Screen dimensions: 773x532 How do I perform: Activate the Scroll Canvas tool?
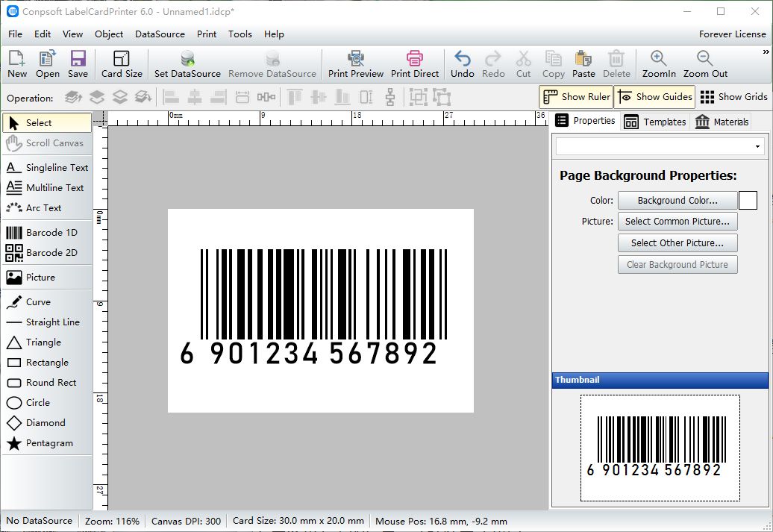coord(47,143)
